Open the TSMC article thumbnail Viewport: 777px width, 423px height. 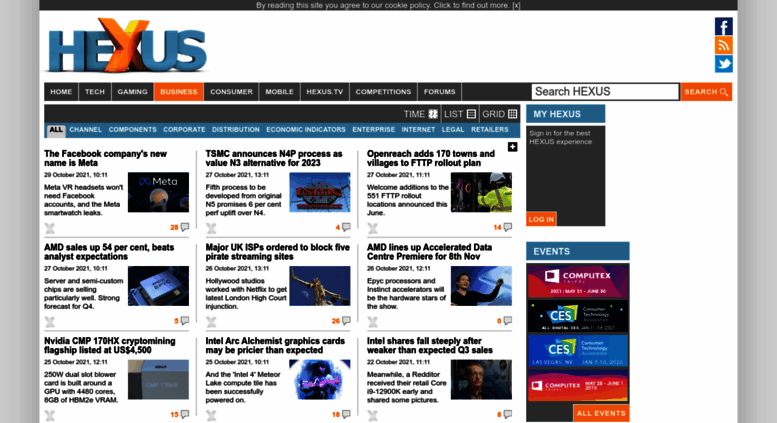(320, 192)
